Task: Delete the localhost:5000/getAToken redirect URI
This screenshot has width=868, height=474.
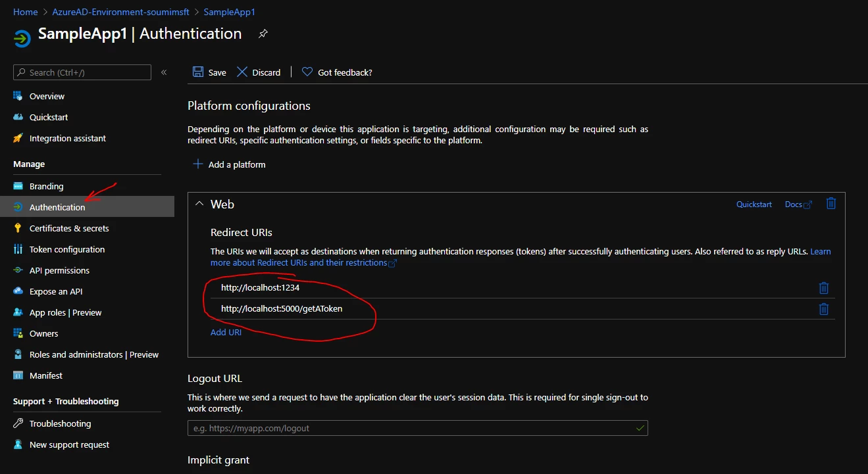Action: pyautogui.click(x=824, y=309)
